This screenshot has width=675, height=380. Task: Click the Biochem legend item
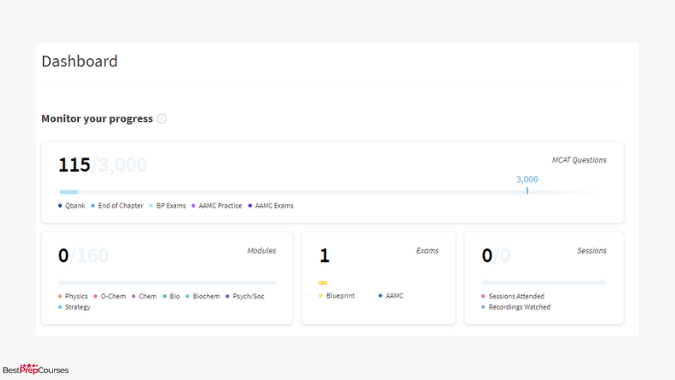[202, 296]
